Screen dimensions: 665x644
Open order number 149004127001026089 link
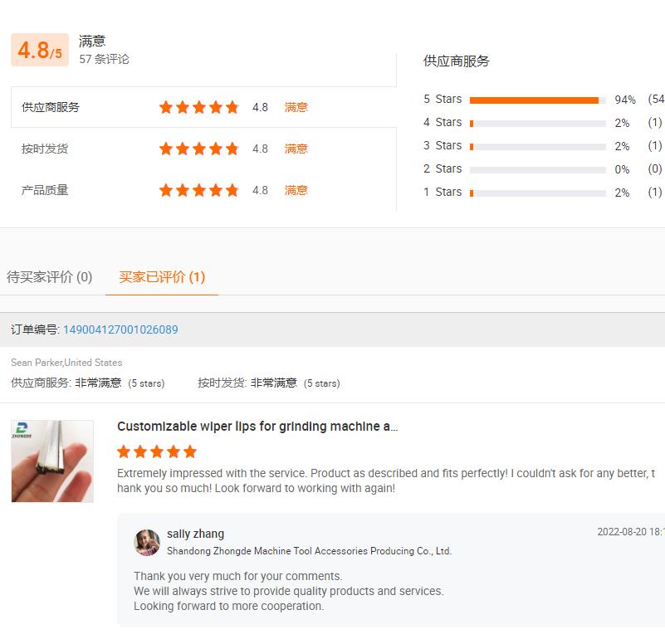pyautogui.click(x=120, y=329)
